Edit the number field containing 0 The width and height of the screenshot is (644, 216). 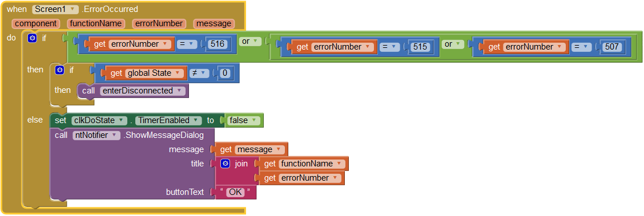[x=224, y=74]
